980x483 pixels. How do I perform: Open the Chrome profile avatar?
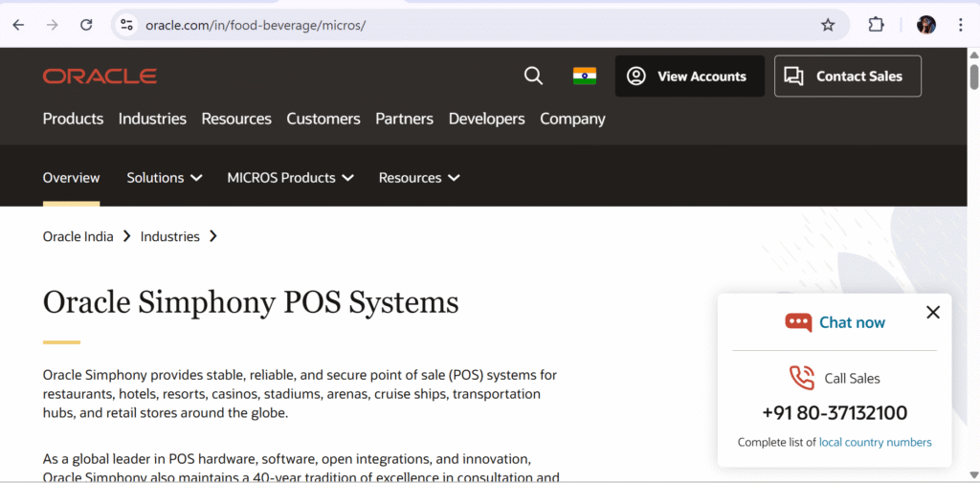click(x=926, y=25)
